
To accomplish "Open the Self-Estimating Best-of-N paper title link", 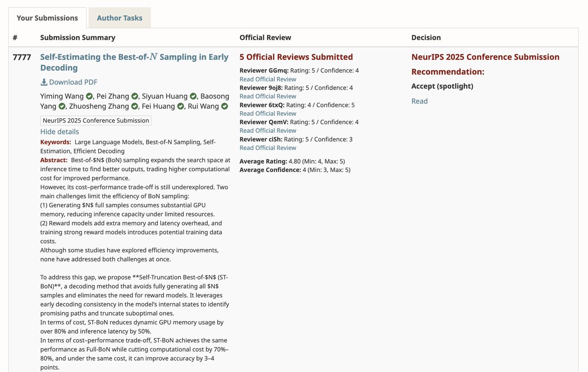I will click(134, 62).
